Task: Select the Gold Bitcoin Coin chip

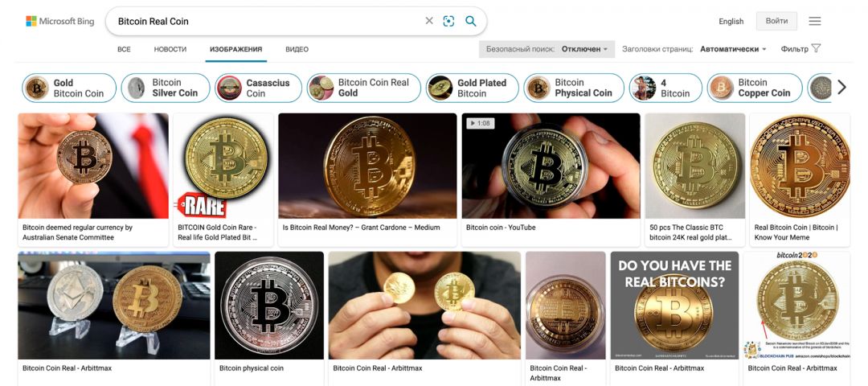Action: [x=69, y=88]
